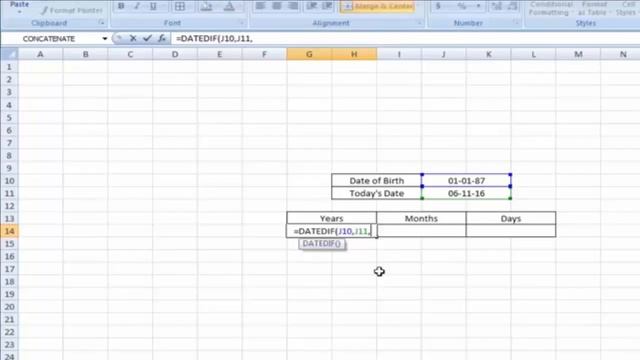This screenshot has height=360, width=640.
Task: Increase indent in Alignment group
Action: pos(327,6)
